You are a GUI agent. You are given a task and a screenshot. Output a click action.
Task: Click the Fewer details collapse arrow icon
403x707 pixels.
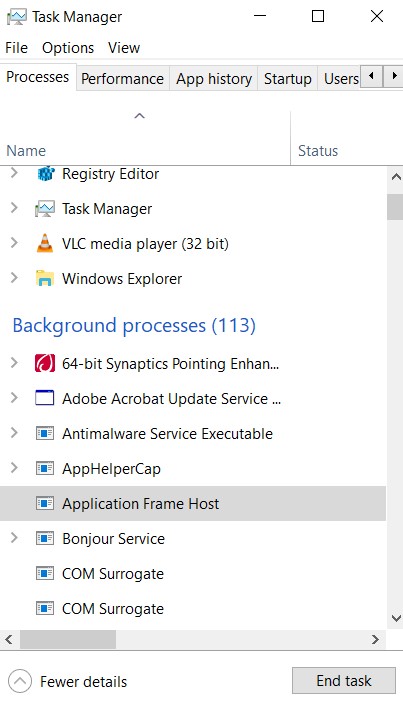pyautogui.click(x=20, y=681)
